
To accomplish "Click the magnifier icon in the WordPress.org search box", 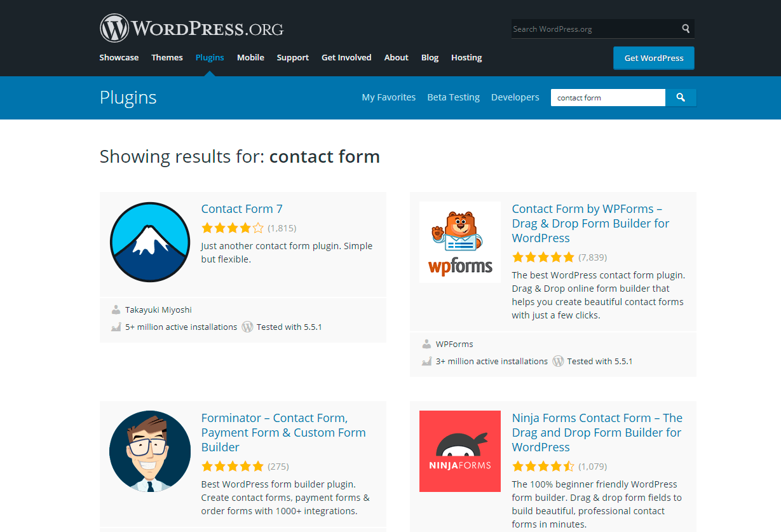I will click(686, 29).
